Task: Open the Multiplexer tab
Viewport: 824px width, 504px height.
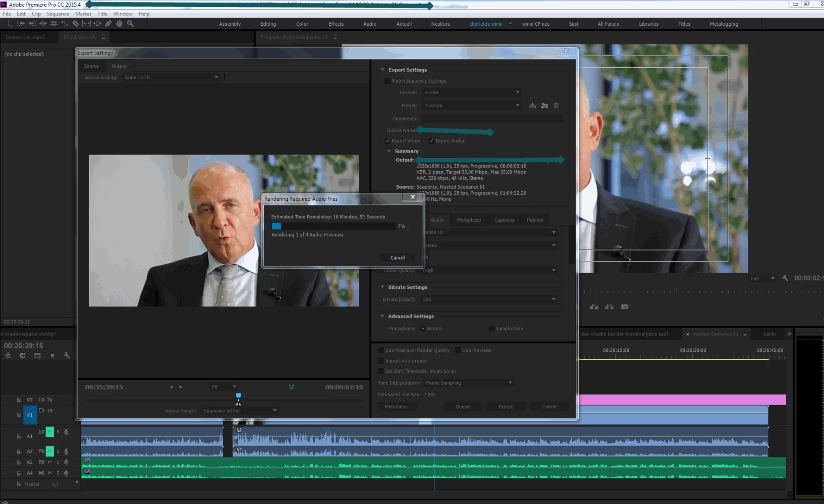Action: coord(469,220)
